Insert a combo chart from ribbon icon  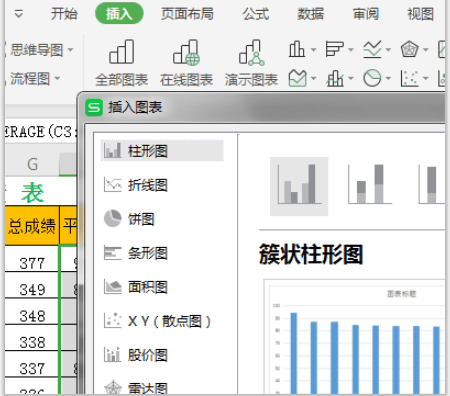(x=335, y=78)
